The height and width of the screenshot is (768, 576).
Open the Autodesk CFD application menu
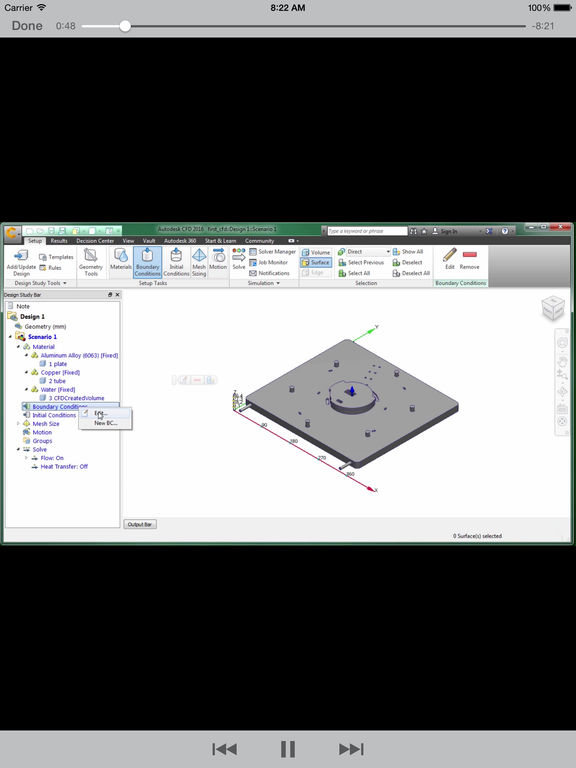pyautogui.click(x=12, y=232)
